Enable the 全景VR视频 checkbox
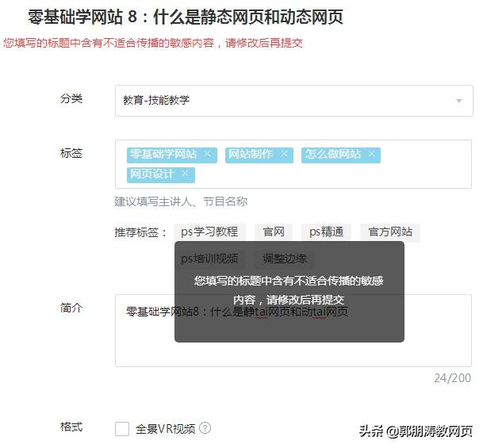483x448 pixels. [121, 429]
